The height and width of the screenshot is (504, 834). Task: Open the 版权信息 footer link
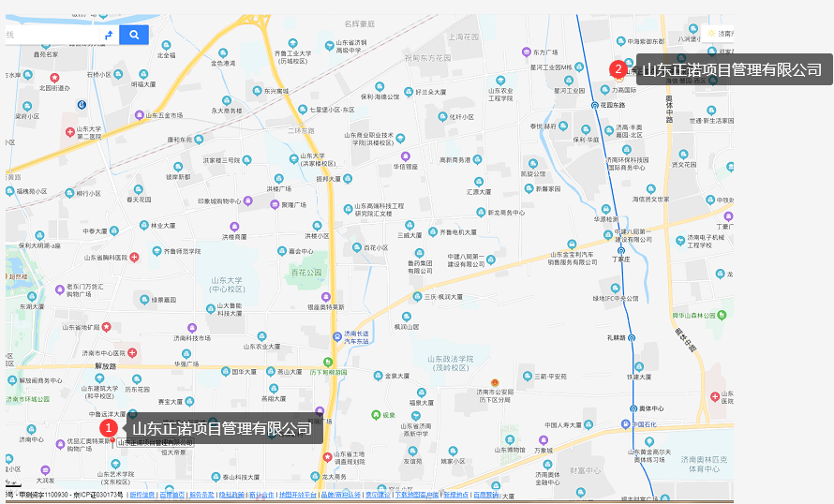(x=142, y=495)
